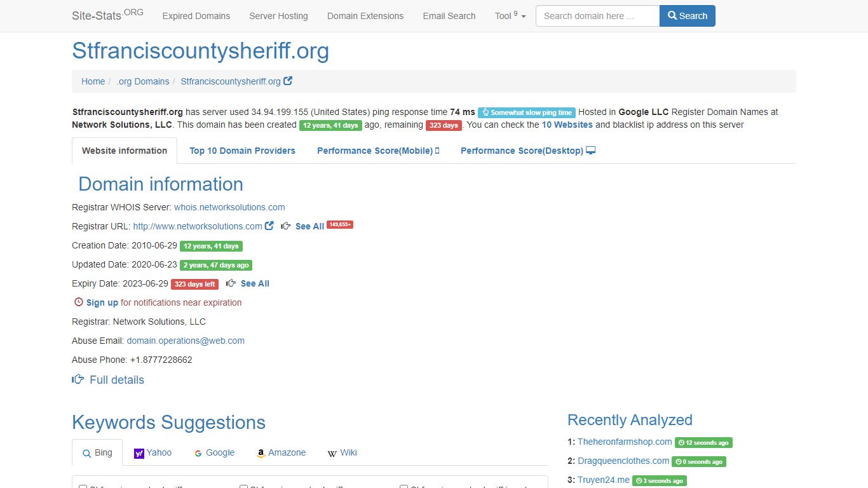Click See All next to Expiry Date

255,283
